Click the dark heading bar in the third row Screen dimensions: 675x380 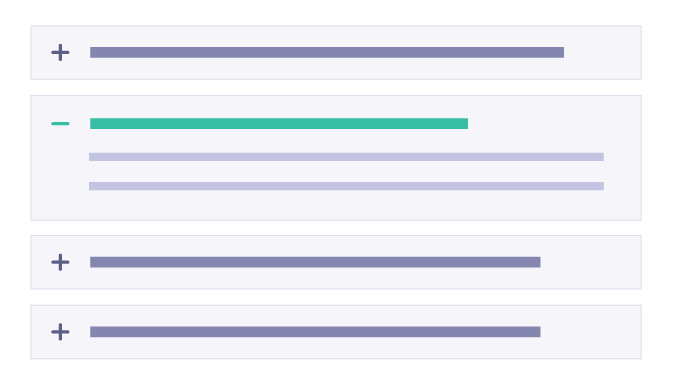tap(315, 262)
